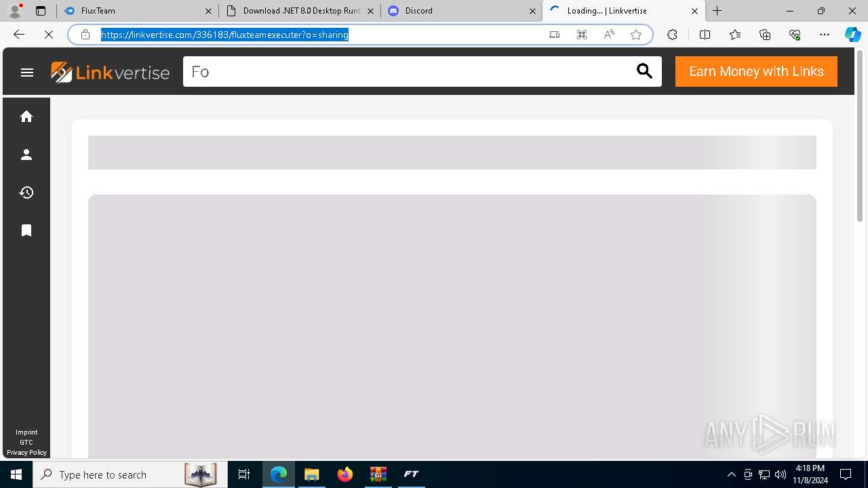Open WinRAR from taskbar
This screenshot has width=868, height=488.
click(x=378, y=474)
